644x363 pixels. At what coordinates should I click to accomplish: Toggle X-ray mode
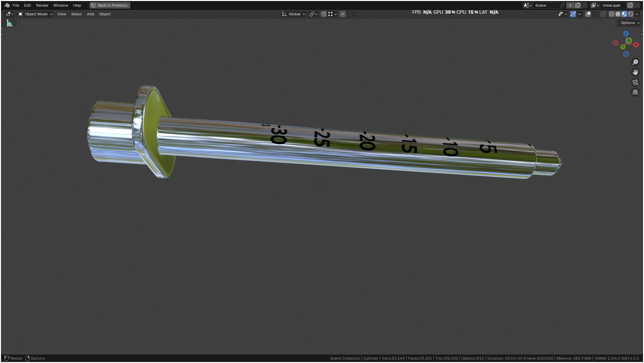pyautogui.click(x=603, y=14)
